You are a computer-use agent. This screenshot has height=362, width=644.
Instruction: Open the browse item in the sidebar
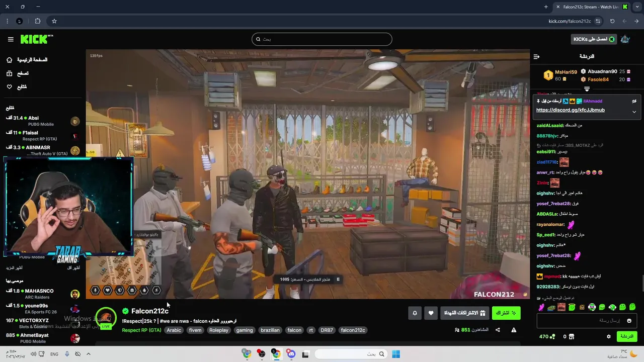pyautogui.click(x=17, y=73)
